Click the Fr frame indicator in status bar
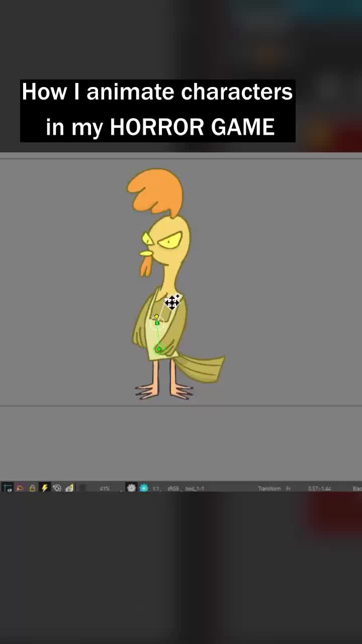This screenshot has height=644, width=362. [x=289, y=489]
